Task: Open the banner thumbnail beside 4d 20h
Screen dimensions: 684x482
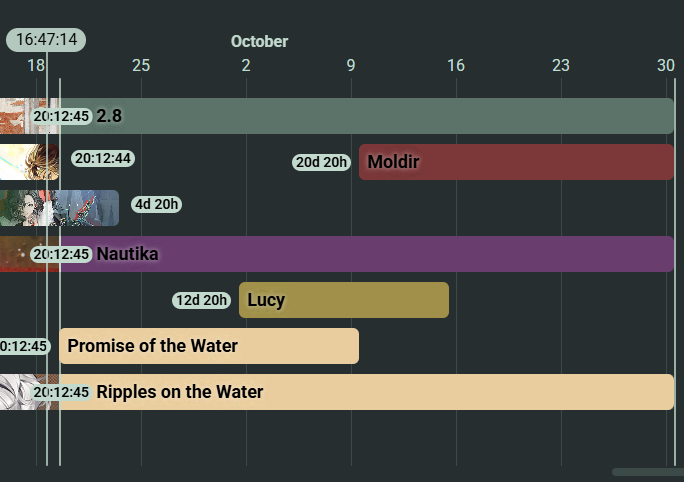Action: (60, 207)
